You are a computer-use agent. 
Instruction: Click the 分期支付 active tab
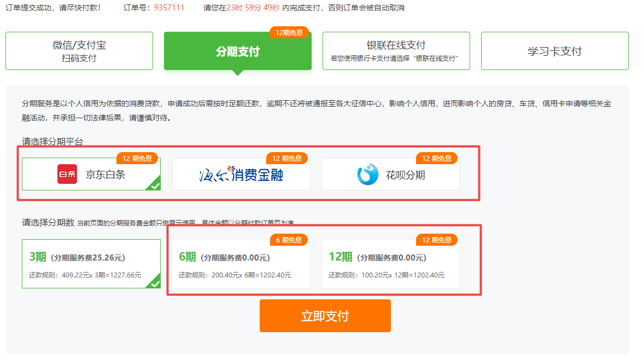237,51
